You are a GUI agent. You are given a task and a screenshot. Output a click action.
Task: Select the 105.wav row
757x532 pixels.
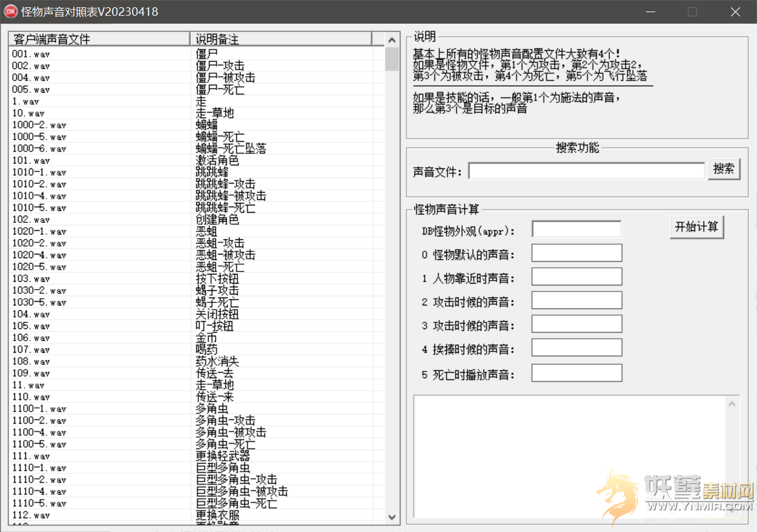point(197,325)
